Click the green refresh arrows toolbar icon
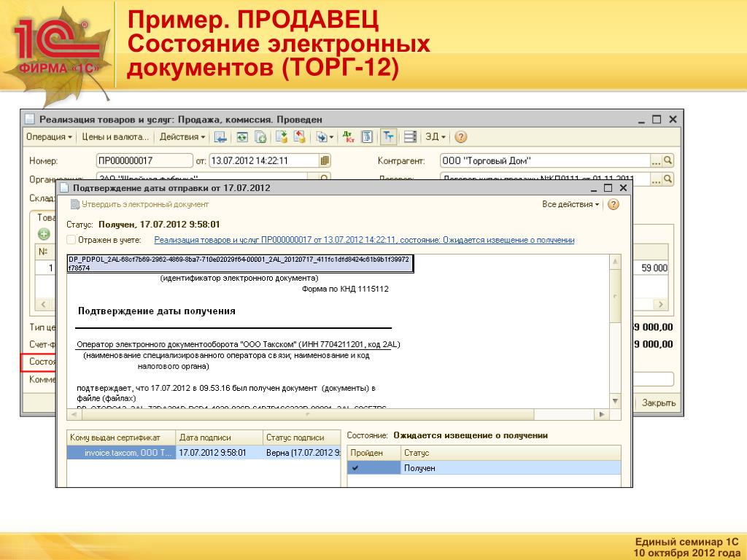 pos(242,137)
